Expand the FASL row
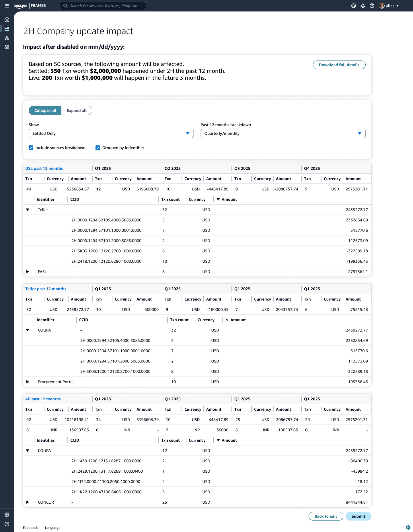 [28, 272]
